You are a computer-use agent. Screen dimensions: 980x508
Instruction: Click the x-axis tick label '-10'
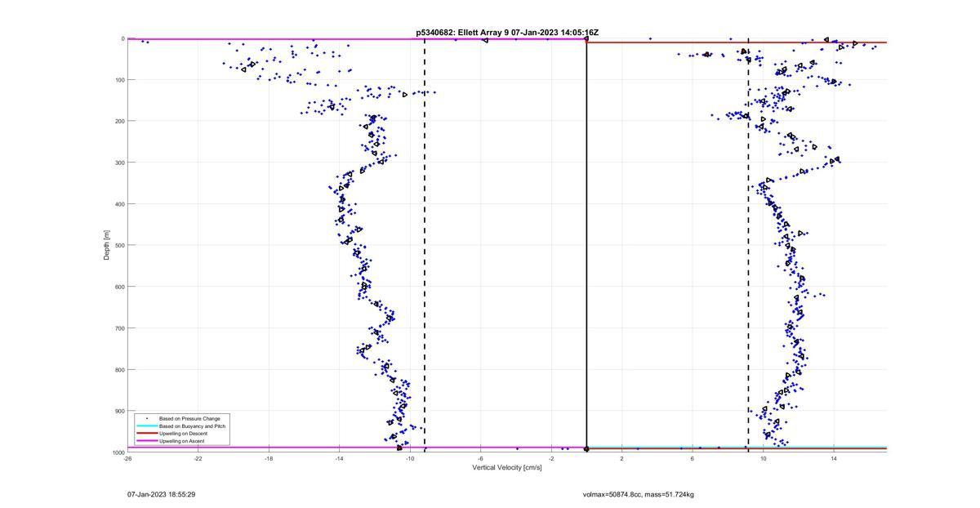410,459
